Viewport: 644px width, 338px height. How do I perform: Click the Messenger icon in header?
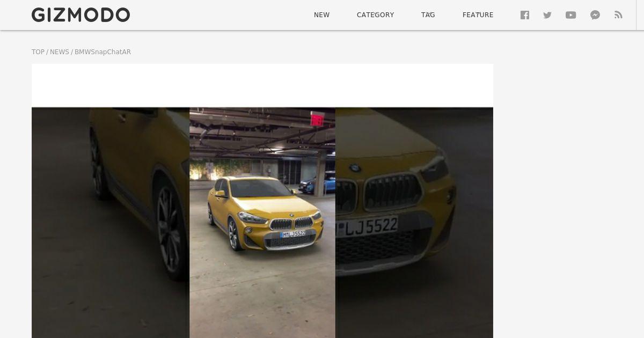[x=595, y=15]
